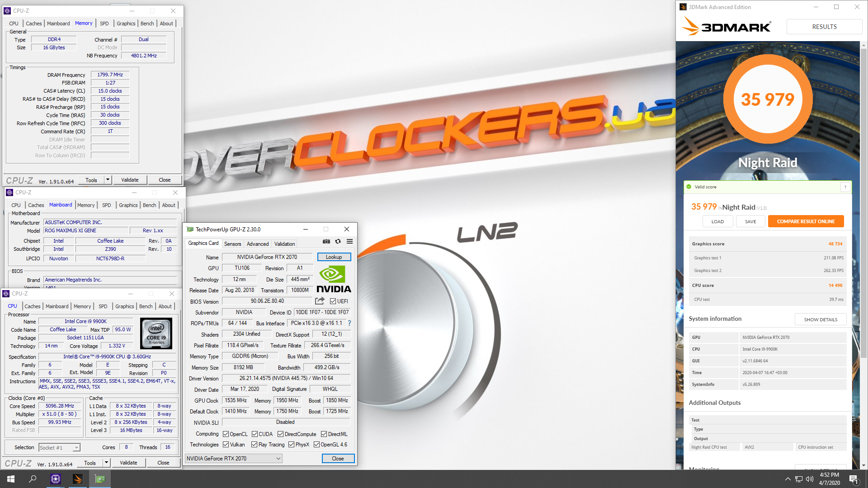Switch to Sensors tab in GPU-Z
Image resolution: width=868 pixels, height=488 pixels.
click(x=233, y=244)
